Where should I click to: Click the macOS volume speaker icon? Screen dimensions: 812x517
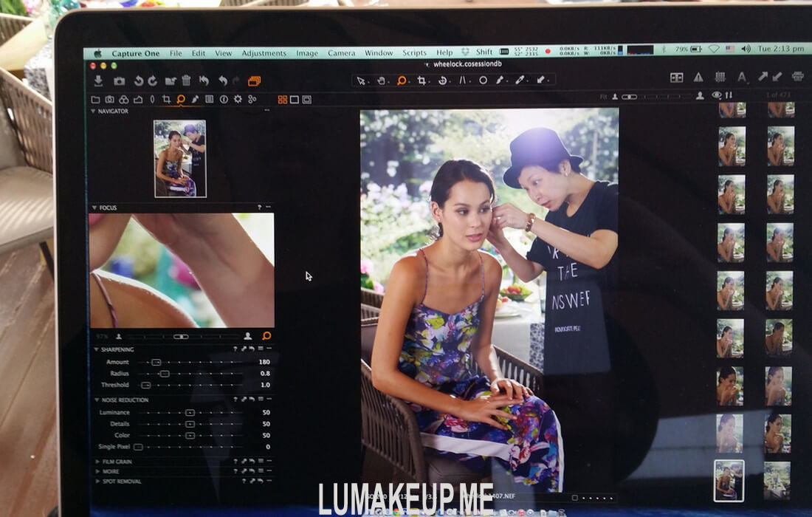point(746,49)
